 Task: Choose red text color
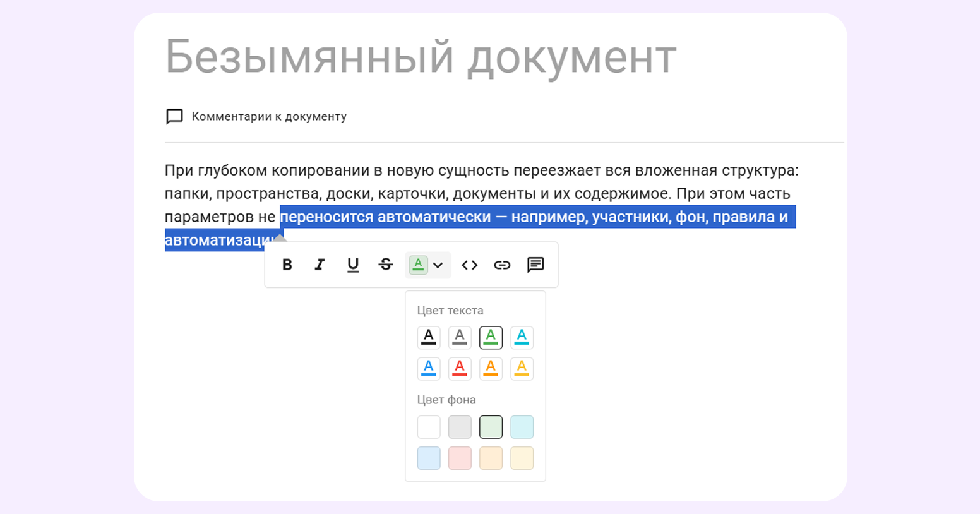point(460,369)
